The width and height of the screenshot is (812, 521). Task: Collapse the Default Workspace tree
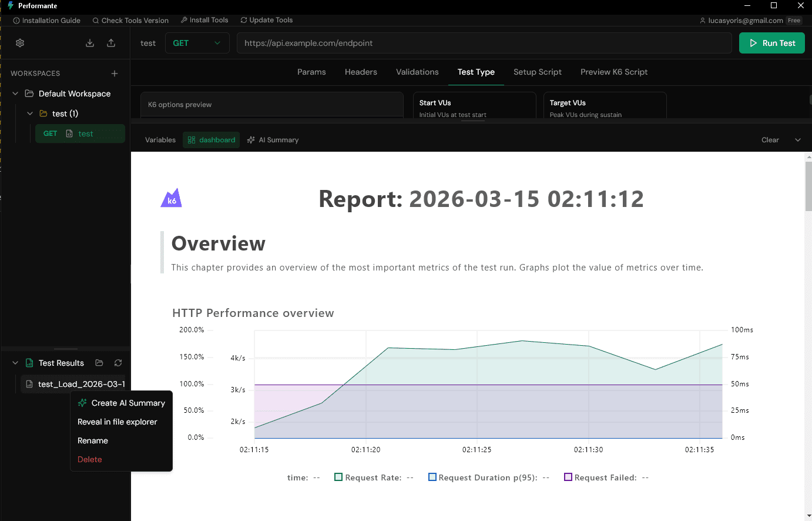(14, 93)
